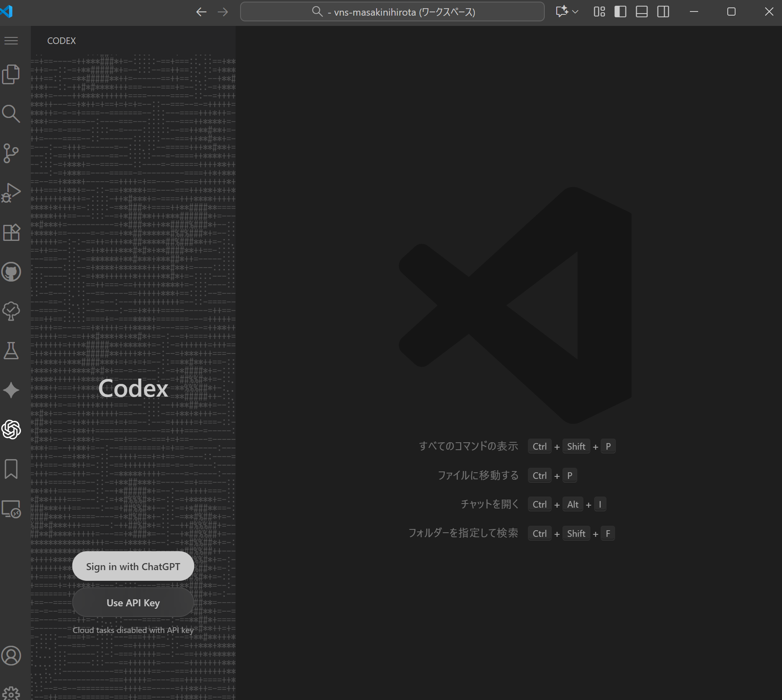Select the OpenAI Codex sidebar icon
782x700 pixels.
(x=11, y=430)
